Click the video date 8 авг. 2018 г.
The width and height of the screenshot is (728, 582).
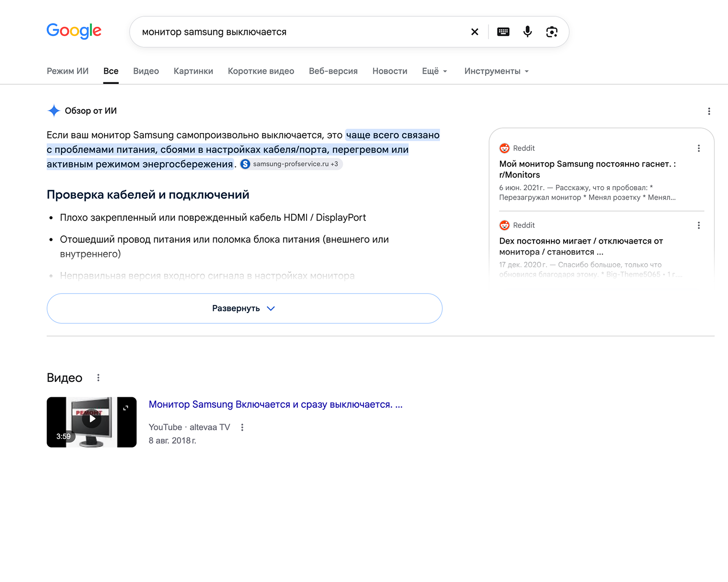[x=172, y=441]
